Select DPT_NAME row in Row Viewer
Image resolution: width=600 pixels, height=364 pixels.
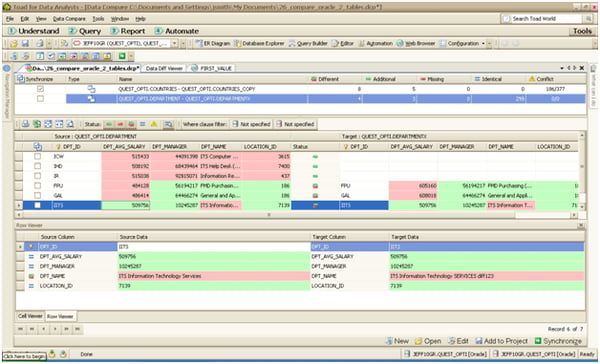tap(300, 276)
